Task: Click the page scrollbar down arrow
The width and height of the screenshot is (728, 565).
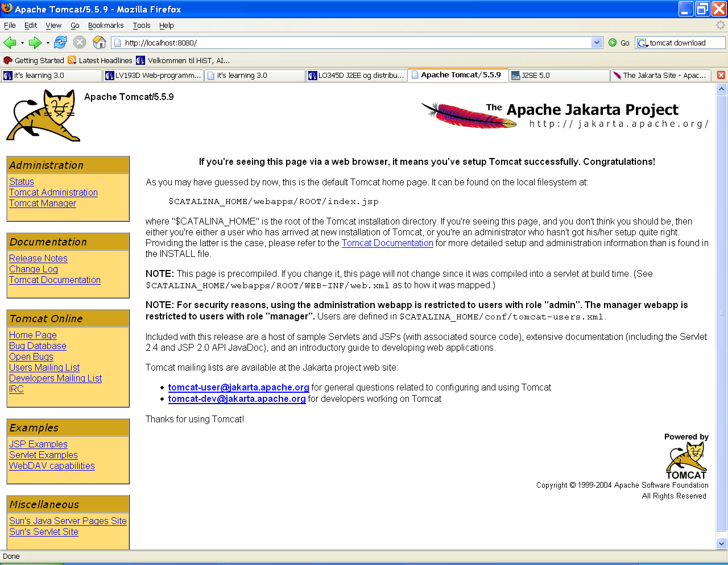Action: click(x=722, y=543)
